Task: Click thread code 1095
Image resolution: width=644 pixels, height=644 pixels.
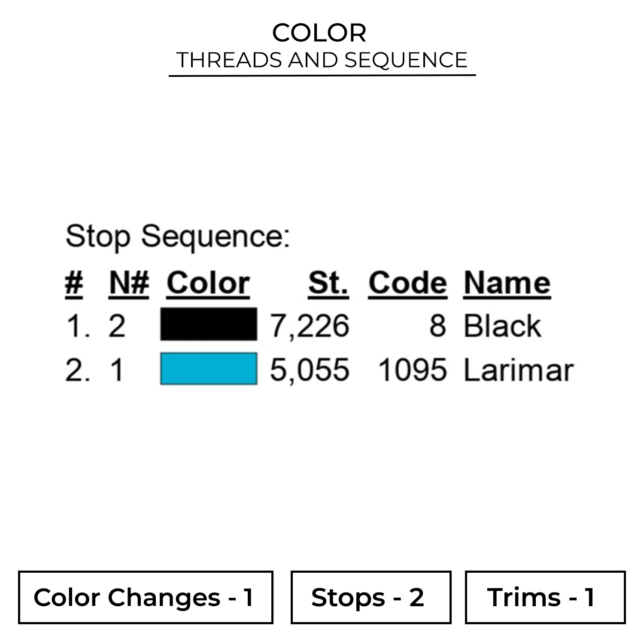Action: pos(412,370)
